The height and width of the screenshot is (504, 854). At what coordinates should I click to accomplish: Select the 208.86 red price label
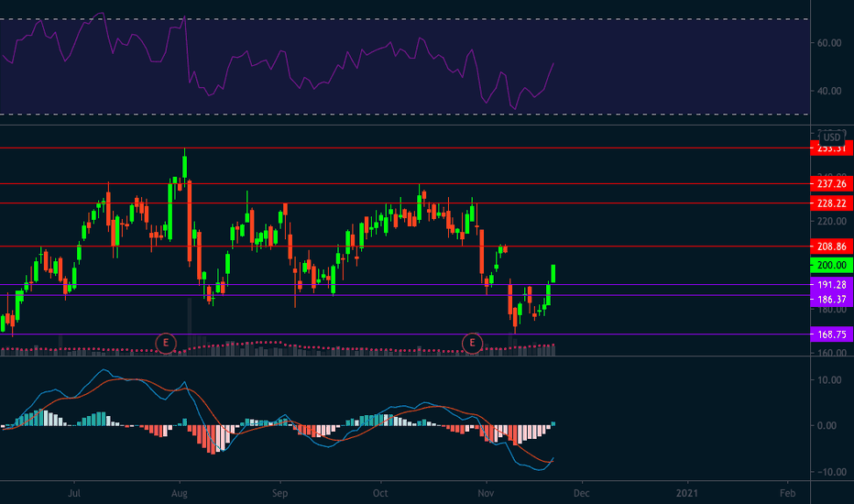(x=832, y=247)
